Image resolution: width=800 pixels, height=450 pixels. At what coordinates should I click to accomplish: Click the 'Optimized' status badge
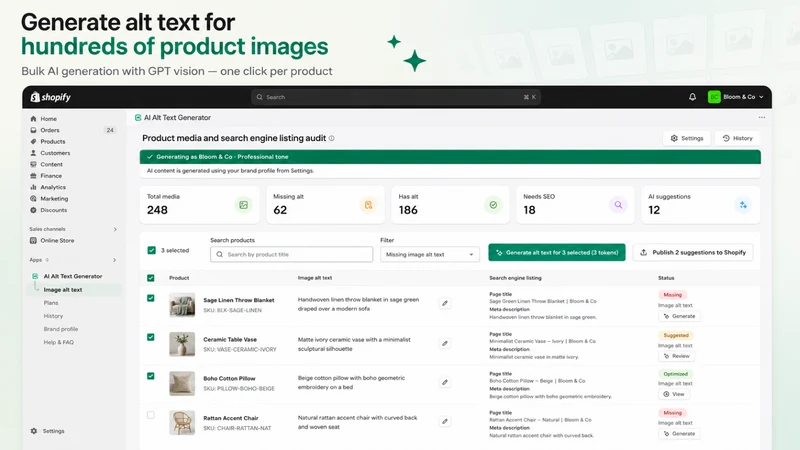tap(676, 374)
